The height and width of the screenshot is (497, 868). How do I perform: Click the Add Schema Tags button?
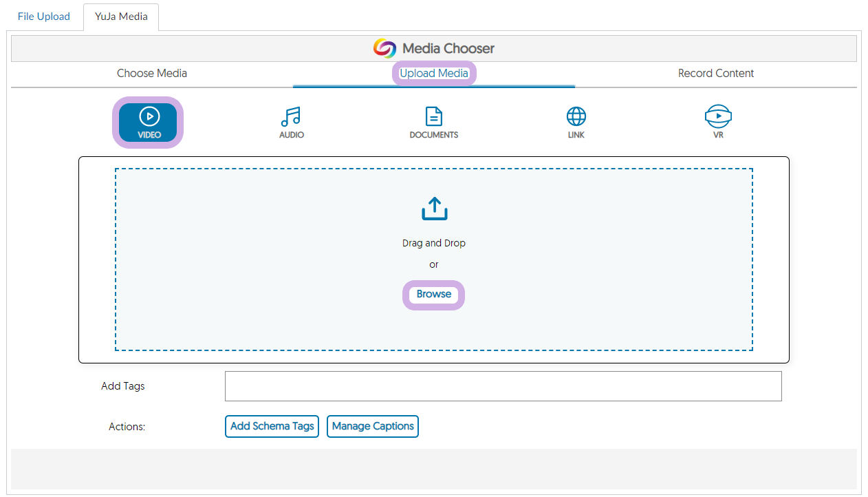272,426
